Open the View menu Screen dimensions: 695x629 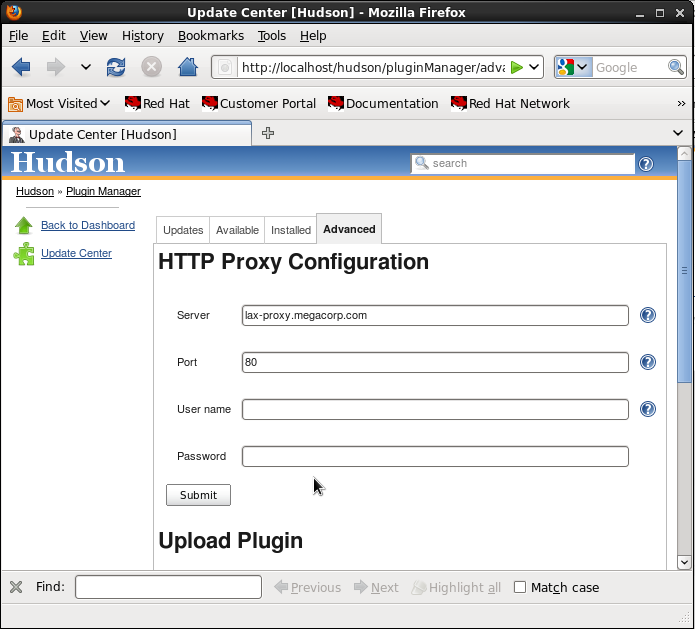click(x=94, y=35)
